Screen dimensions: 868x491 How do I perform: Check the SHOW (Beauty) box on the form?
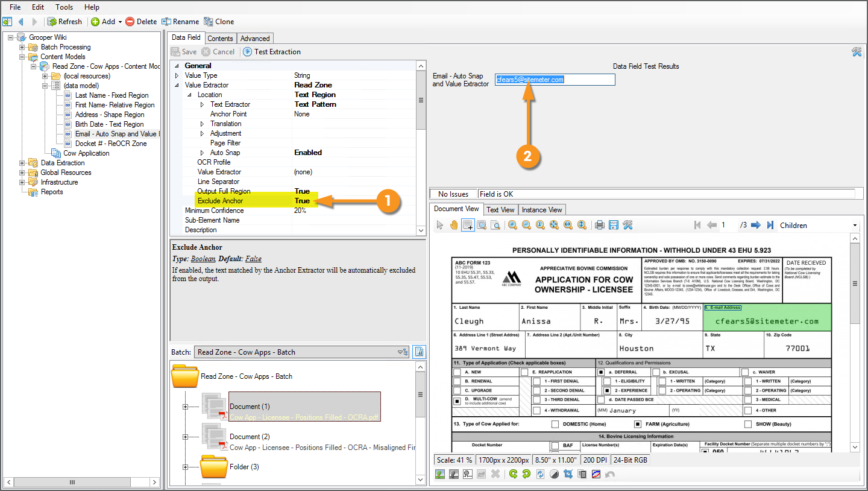pos(747,424)
